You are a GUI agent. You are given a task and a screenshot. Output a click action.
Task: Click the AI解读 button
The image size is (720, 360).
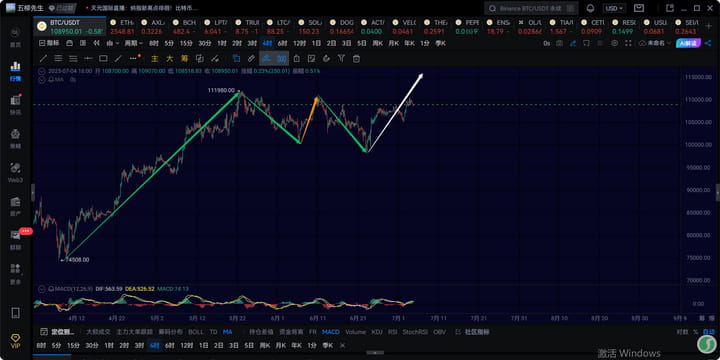tap(687, 43)
